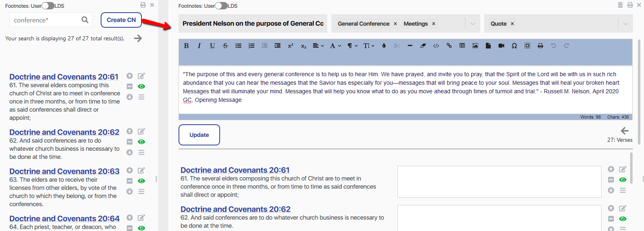Insert a special character (omega icon)
Image resolution: width=644 pixels, height=231 pixels.
pyautogui.click(x=514, y=46)
